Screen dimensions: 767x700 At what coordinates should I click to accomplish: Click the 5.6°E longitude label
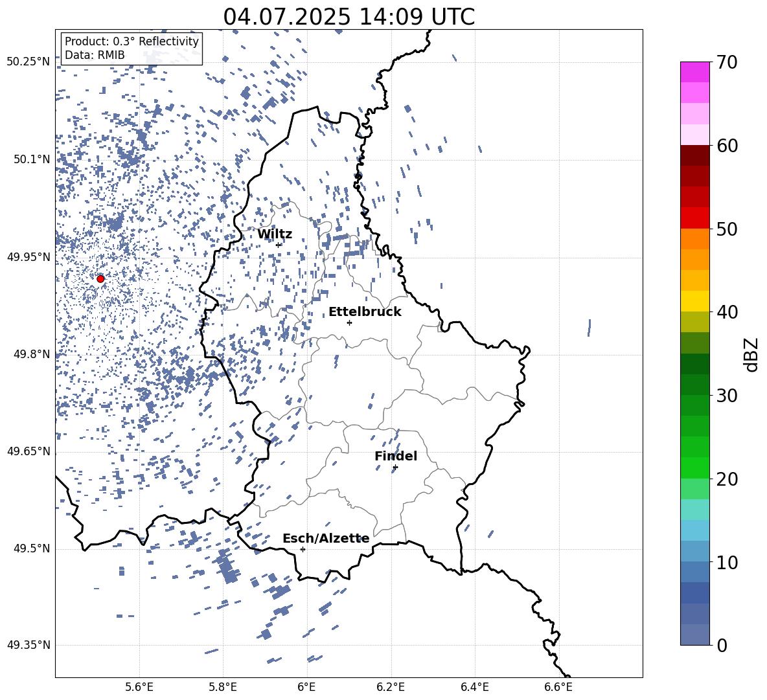pyautogui.click(x=139, y=687)
